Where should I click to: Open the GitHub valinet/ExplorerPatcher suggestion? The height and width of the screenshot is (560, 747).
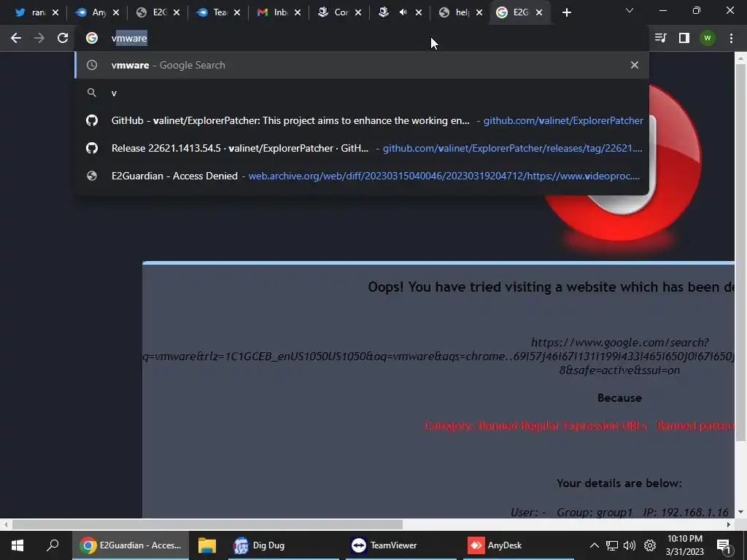click(362, 120)
